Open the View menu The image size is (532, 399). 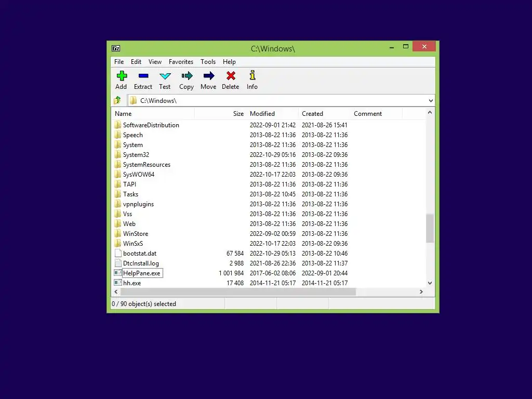click(155, 62)
